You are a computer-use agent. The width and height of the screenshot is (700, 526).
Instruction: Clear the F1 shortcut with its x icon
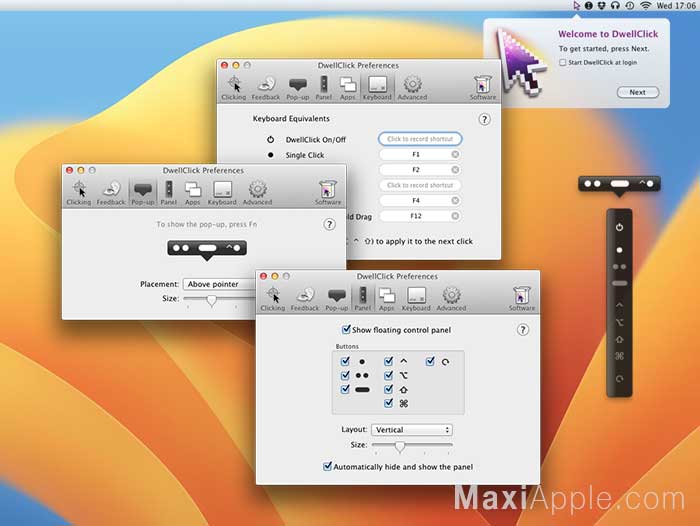(x=455, y=154)
